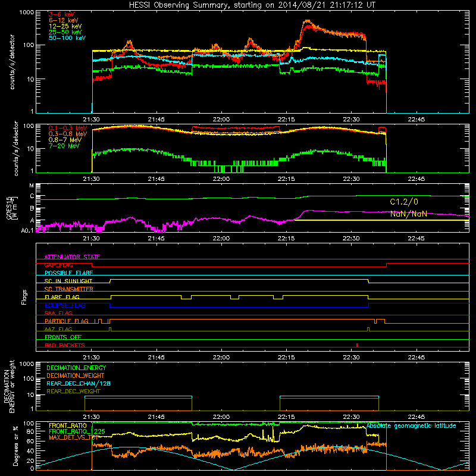Click the SC_IN_SUNLIGHT flag label
Image resolution: width=476 pixels, height=476 pixels.
(68, 281)
